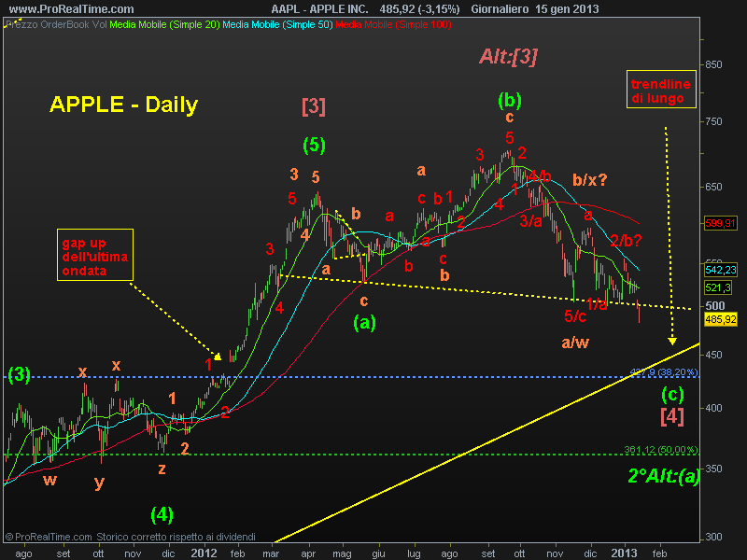This screenshot has width=747, height=560.
Task: Select the orange z wave label
Action: [162, 469]
